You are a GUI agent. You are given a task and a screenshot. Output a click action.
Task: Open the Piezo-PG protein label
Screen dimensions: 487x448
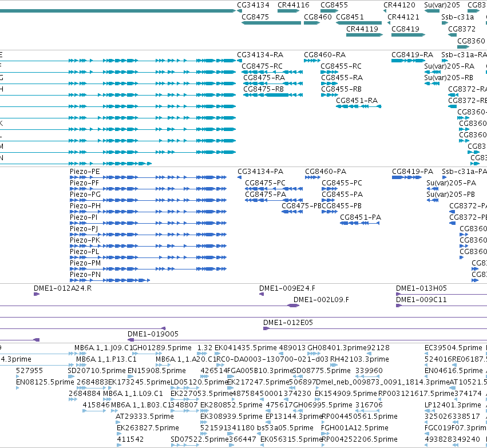click(85, 195)
